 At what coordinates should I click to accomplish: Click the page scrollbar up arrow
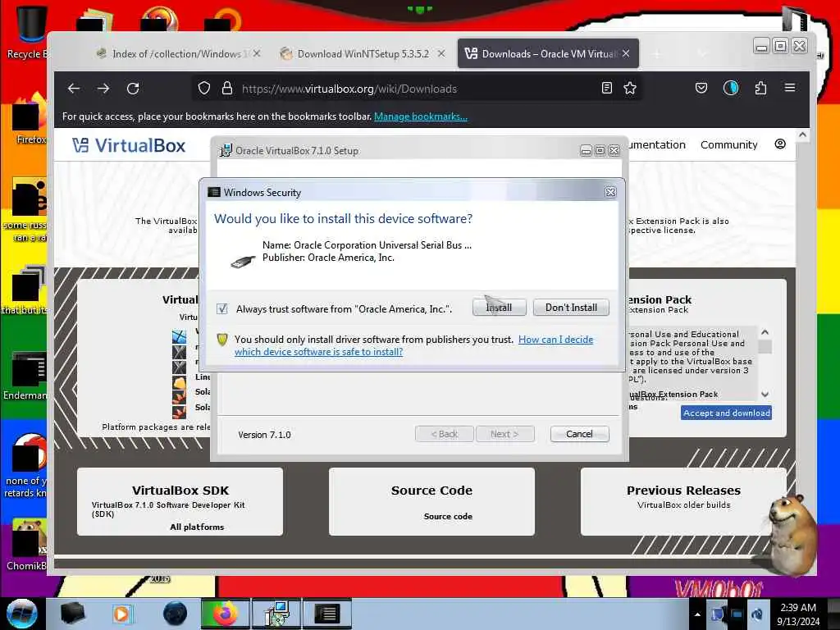click(x=802, y=135)
